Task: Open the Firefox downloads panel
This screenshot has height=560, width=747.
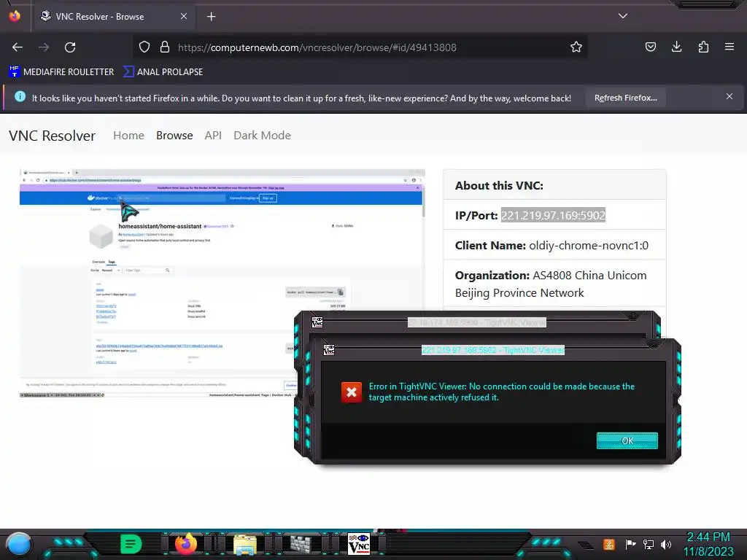Action: coord(676,47)
